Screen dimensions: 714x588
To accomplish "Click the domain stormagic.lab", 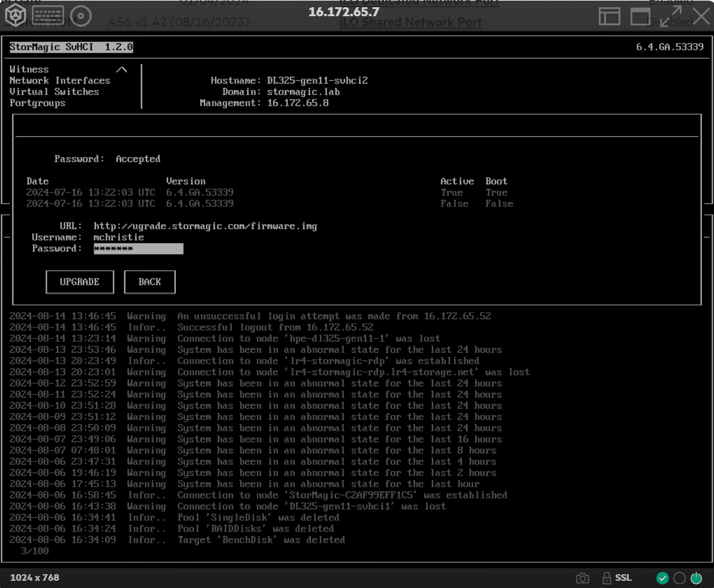I will pos(303,92).
